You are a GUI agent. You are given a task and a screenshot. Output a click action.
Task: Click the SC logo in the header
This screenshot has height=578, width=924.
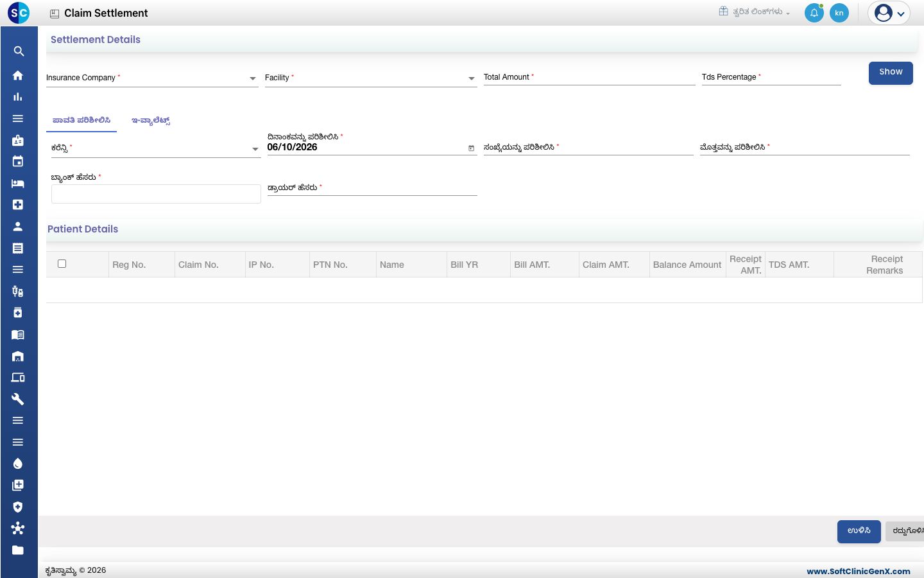click(x=19, y=13)
